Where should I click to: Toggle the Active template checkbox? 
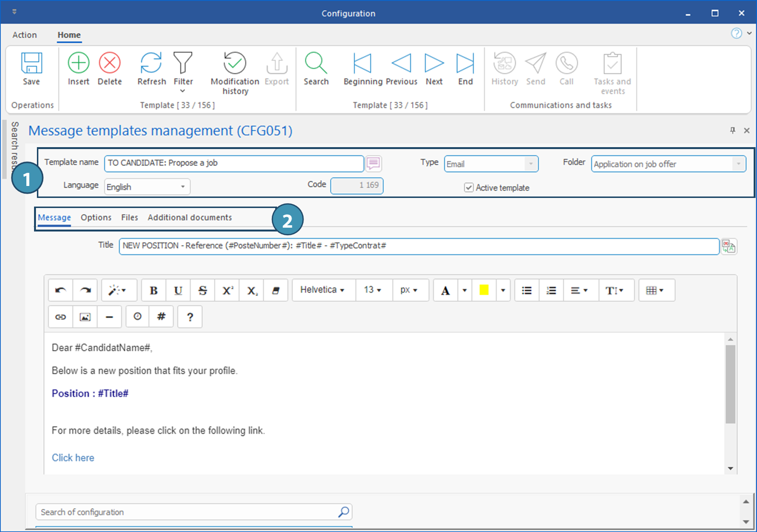[x=469, y=187]
